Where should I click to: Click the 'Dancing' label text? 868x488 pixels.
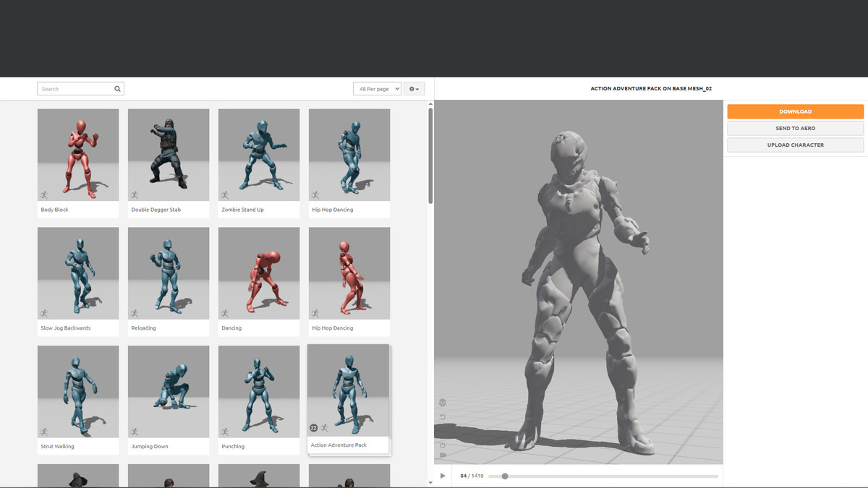pyautogui.click(x=231, y=328)
